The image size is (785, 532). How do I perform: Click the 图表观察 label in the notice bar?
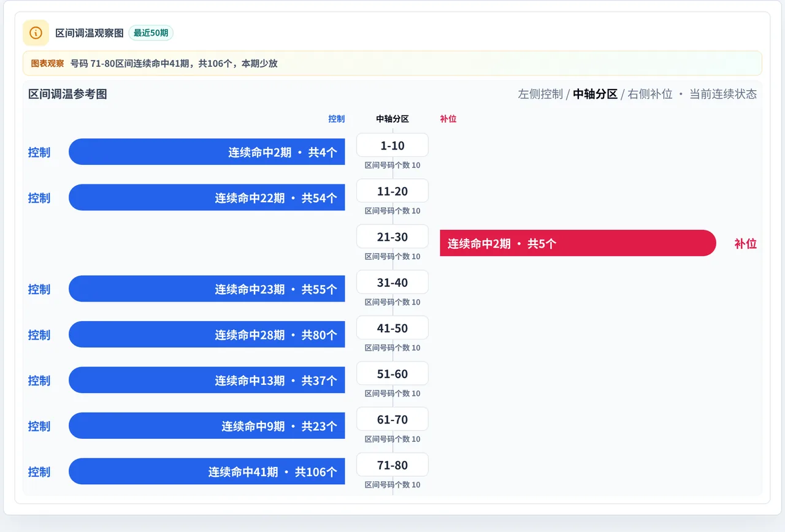click(x=47, y=63)
